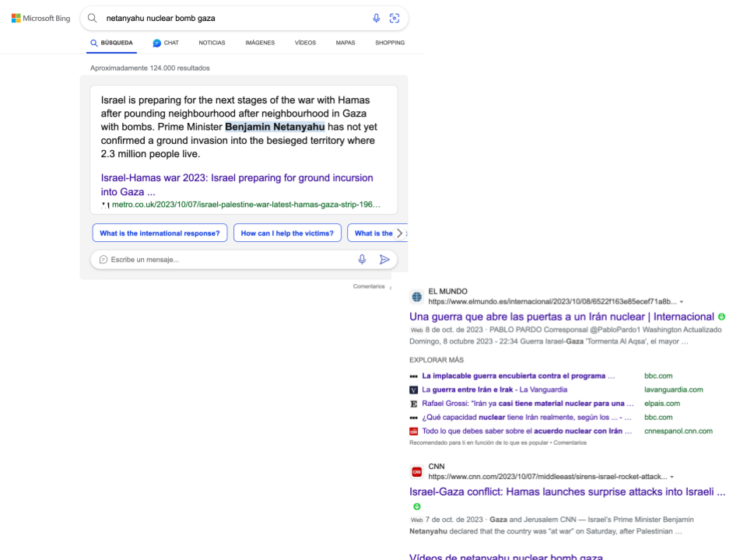Expand dropdown arrow beside elmundo.es URL
The height and width of the screenshot is (560, 747).
[682, 302]
